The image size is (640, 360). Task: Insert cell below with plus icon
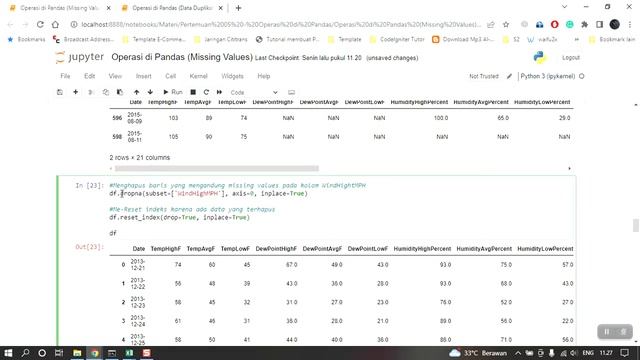[76, 92]
